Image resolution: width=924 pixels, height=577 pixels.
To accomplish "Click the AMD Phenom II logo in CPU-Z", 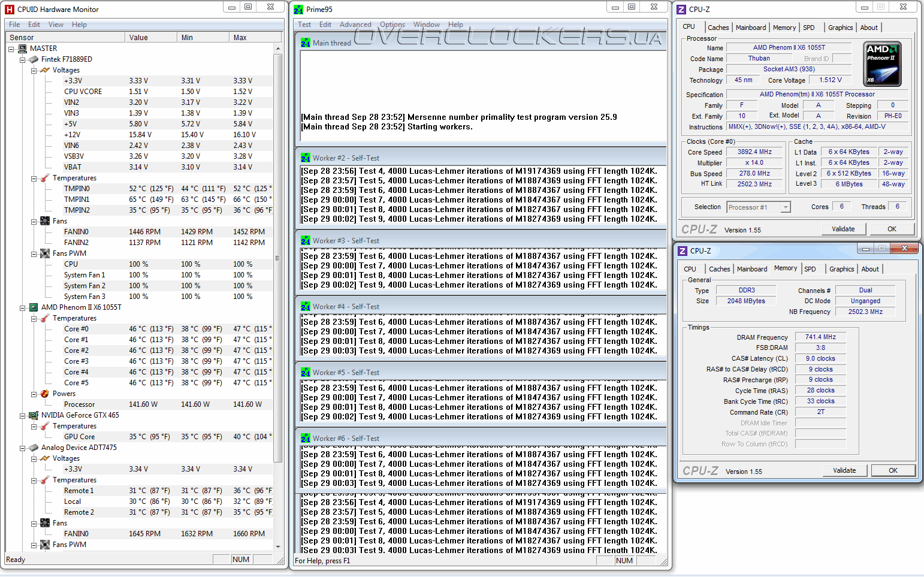I will pos(883,65).
